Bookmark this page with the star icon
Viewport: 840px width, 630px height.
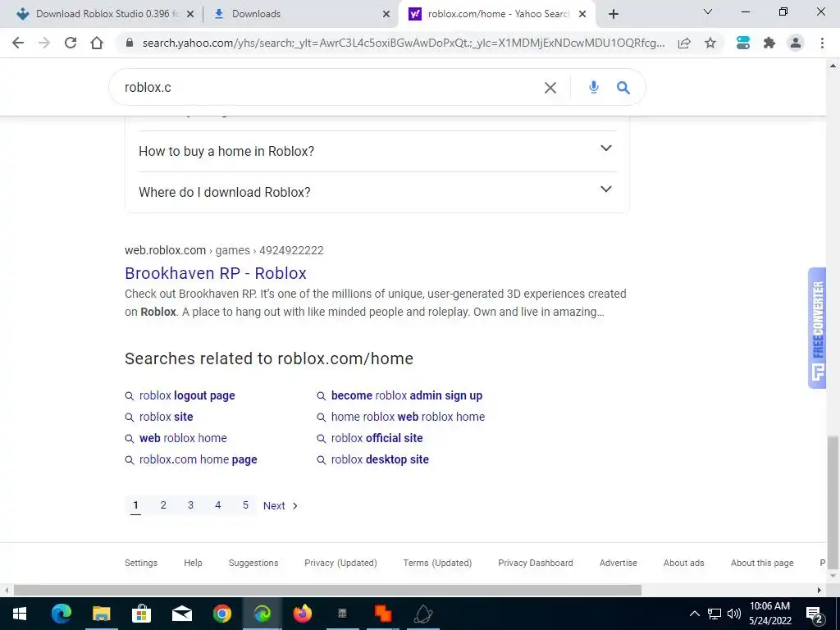click(710, 43)
